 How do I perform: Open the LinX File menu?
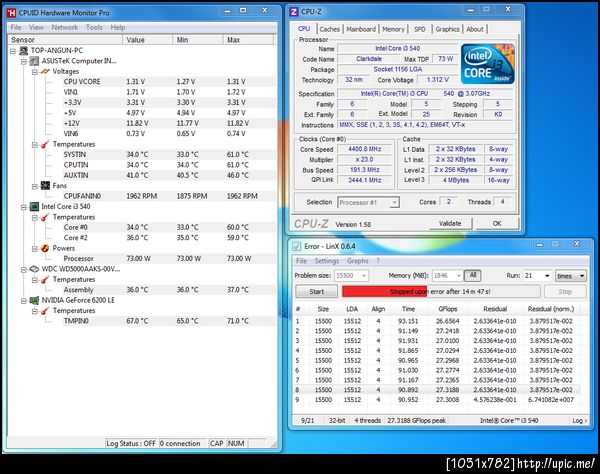pyautogui.click(x=301, y=261)
